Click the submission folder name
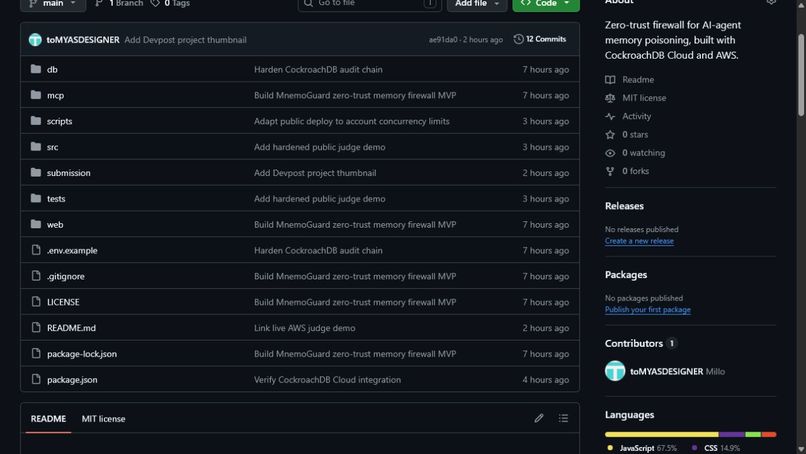 coord(68,173)
